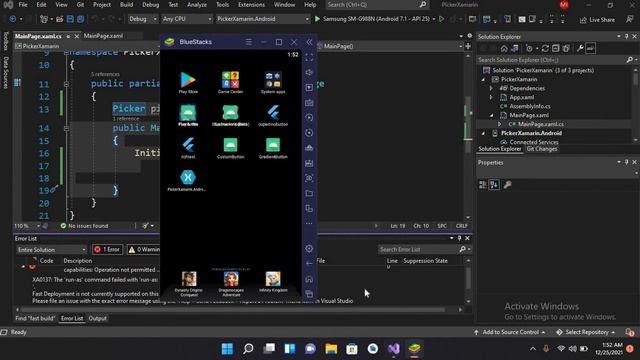
Task: Click Windows Start button on taskbar
Action: pyautogui.click(x=227, y=349)
